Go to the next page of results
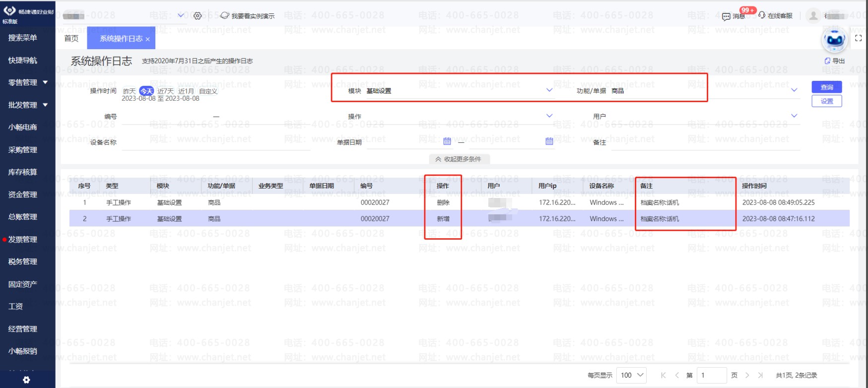 (x=747, y=375)
